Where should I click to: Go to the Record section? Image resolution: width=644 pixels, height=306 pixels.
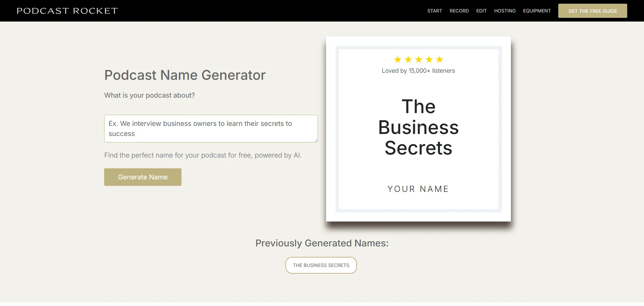click(459, 11)
